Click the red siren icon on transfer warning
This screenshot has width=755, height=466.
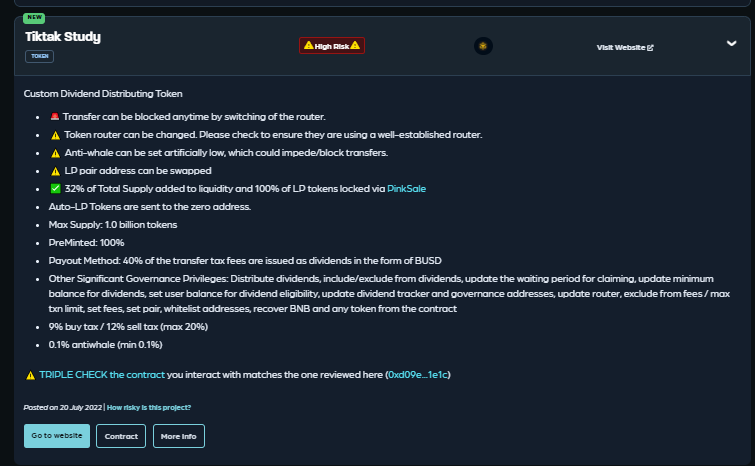tap(55, 116)
